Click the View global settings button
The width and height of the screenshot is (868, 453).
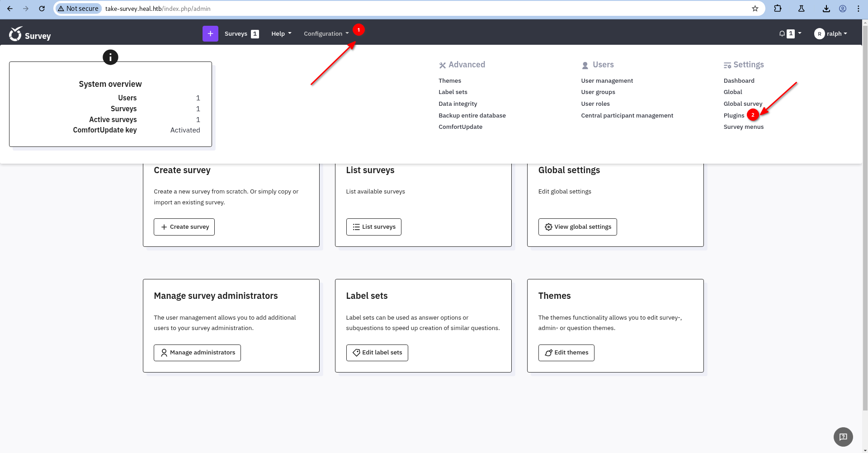pos(577,227)
